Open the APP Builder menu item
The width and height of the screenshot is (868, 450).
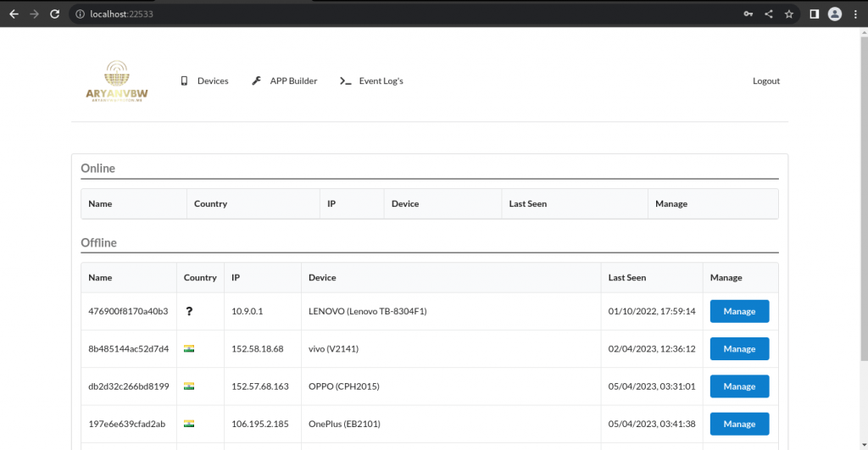tap(293, 81)
